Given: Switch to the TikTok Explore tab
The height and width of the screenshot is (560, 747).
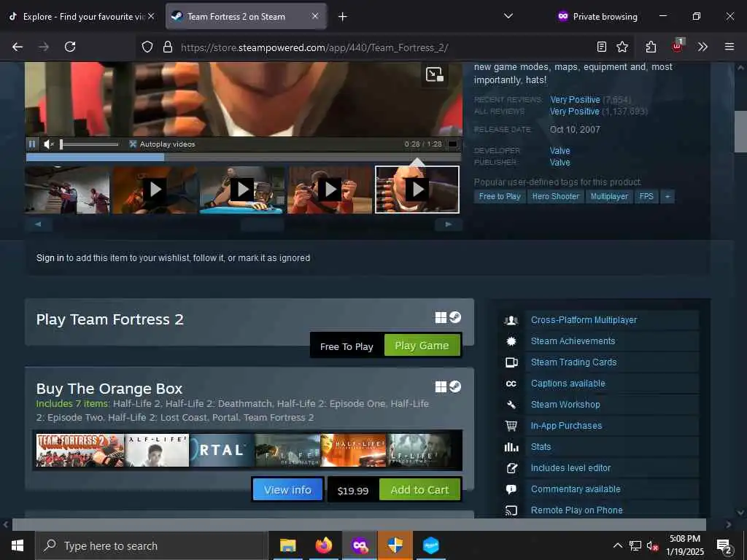Looking at the screenshot, I should click(x=81, y=16).
